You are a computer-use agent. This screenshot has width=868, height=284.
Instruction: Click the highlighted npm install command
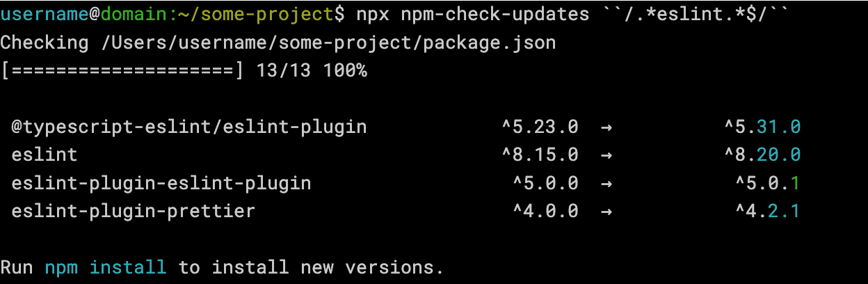pyautogui.click(x=105, y=267)
